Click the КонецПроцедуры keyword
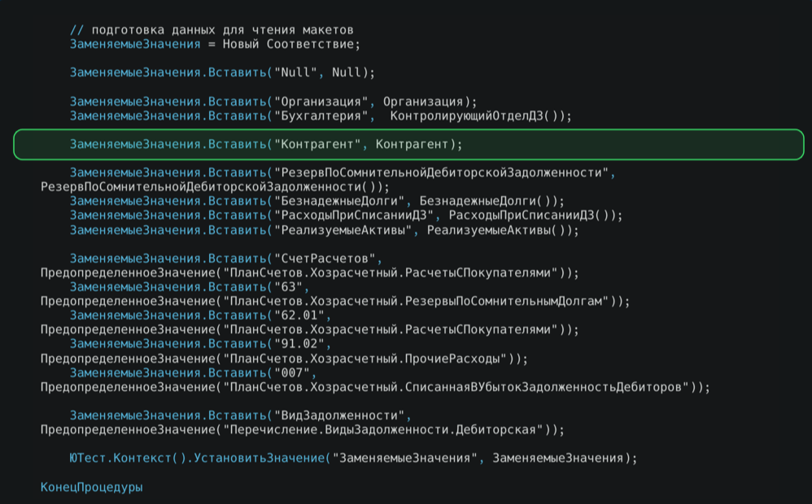This screenshot has width=812, height=504. click(92, 488)
